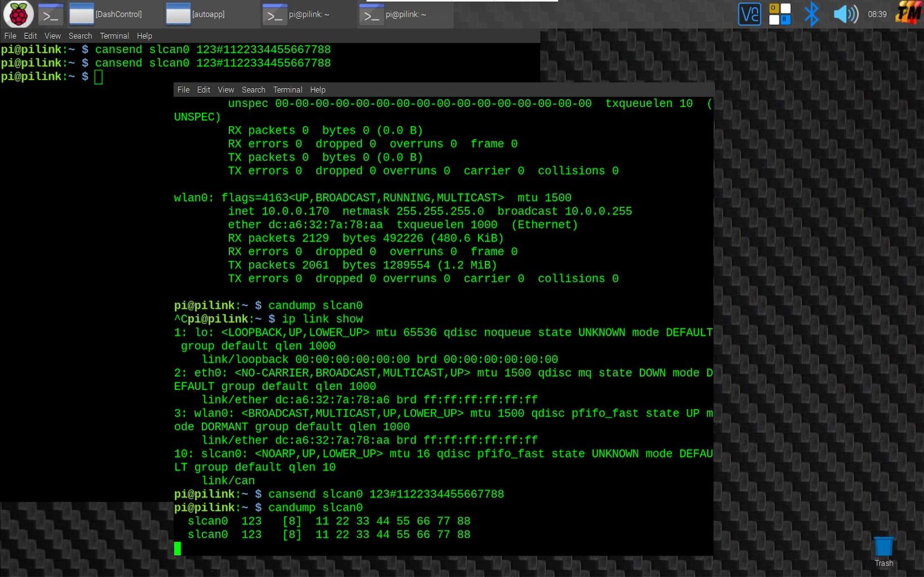This screenshot has height=577, width=924.
Task: Click 'inet 10.0.0.170' address text
Action: tap(278, 211)
